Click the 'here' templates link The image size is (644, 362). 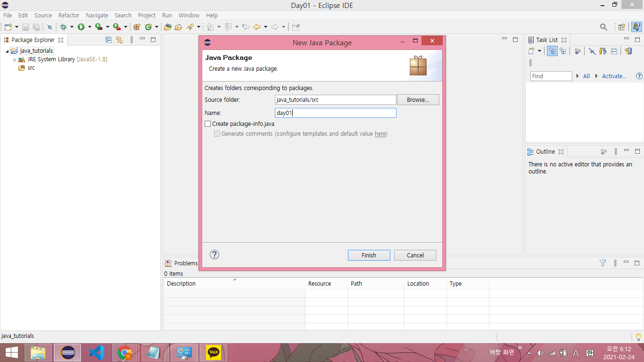[380, 134]
